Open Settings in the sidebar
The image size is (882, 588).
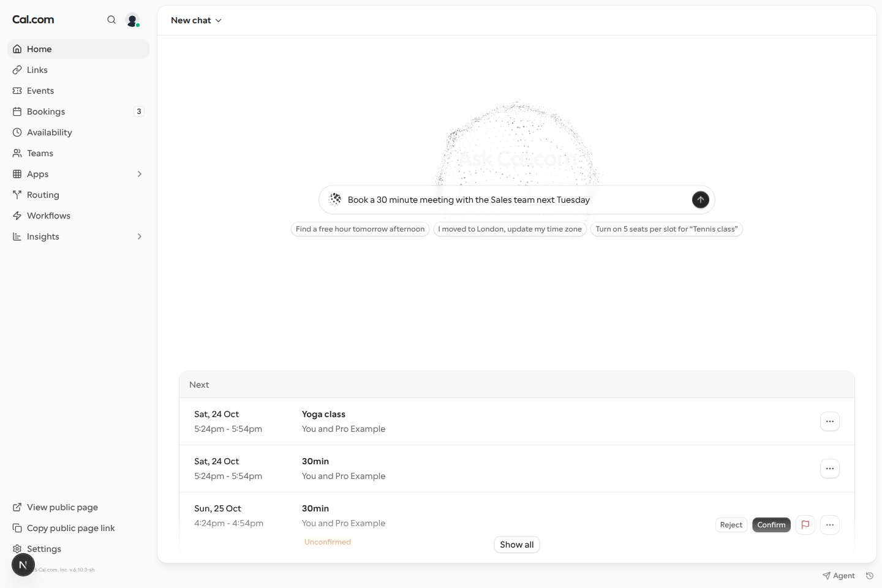[x=78, y=549]
